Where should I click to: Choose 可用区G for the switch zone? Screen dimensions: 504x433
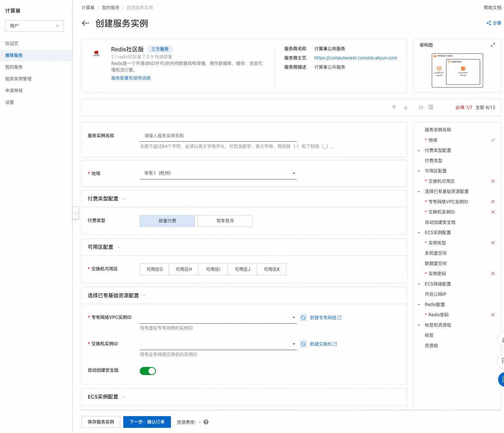click(x=154, y=269)
